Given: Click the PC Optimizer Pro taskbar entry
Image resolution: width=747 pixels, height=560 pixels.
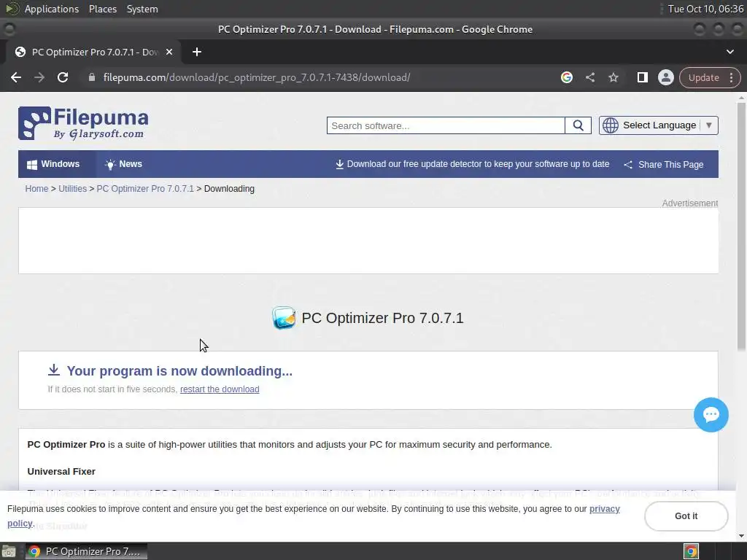Looking at the screenshot, I should [86, 551].
